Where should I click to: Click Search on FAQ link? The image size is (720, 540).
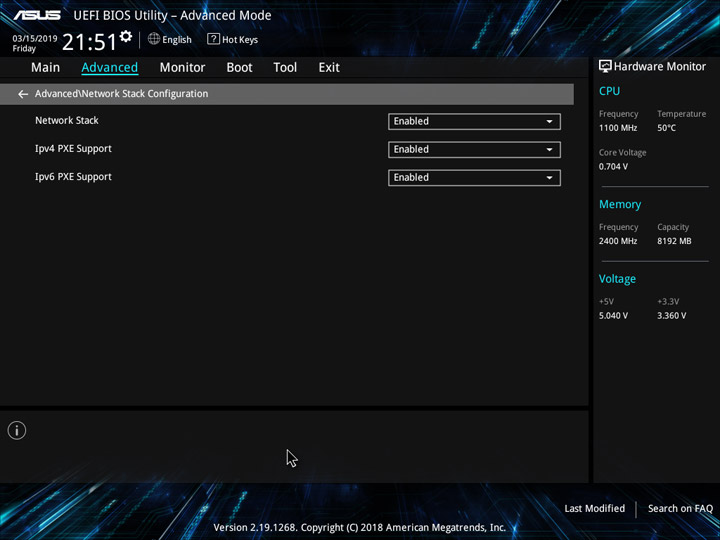click(x=680, y=508)
